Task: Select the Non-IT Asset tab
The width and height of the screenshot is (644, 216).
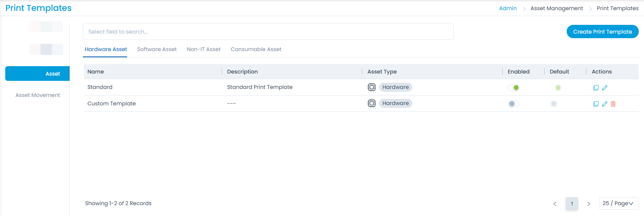Action: pos(204,49)
